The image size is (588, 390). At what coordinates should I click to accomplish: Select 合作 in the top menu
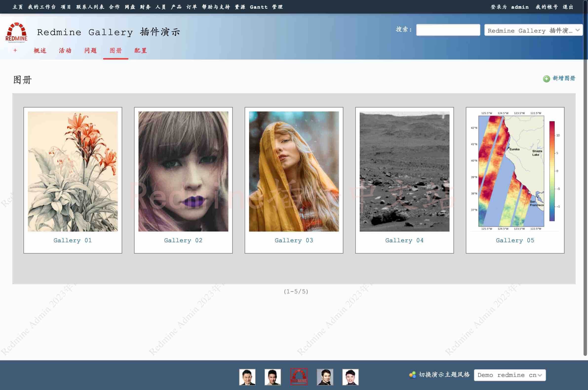(114, 7)
